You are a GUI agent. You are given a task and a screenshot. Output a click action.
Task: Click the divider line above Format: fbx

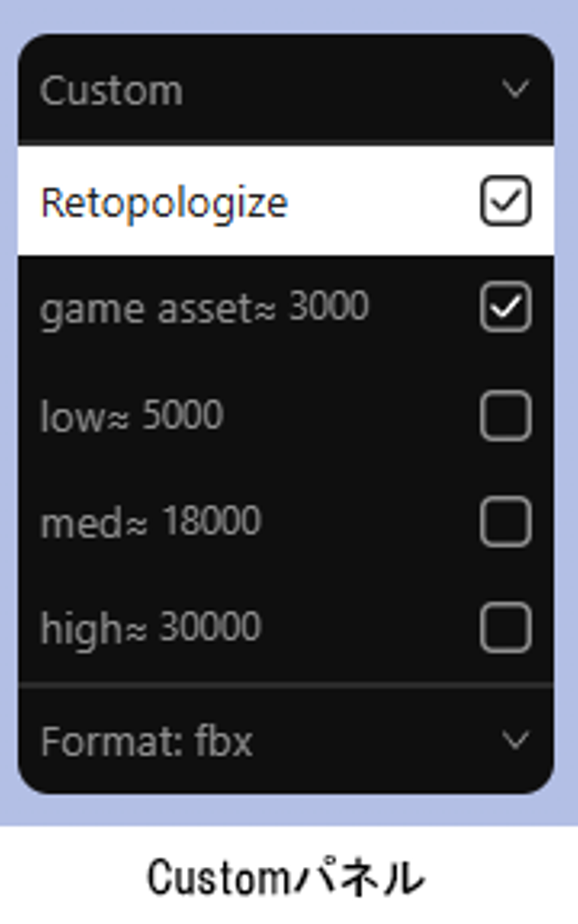pyautogui.click(x=286, y=685)
